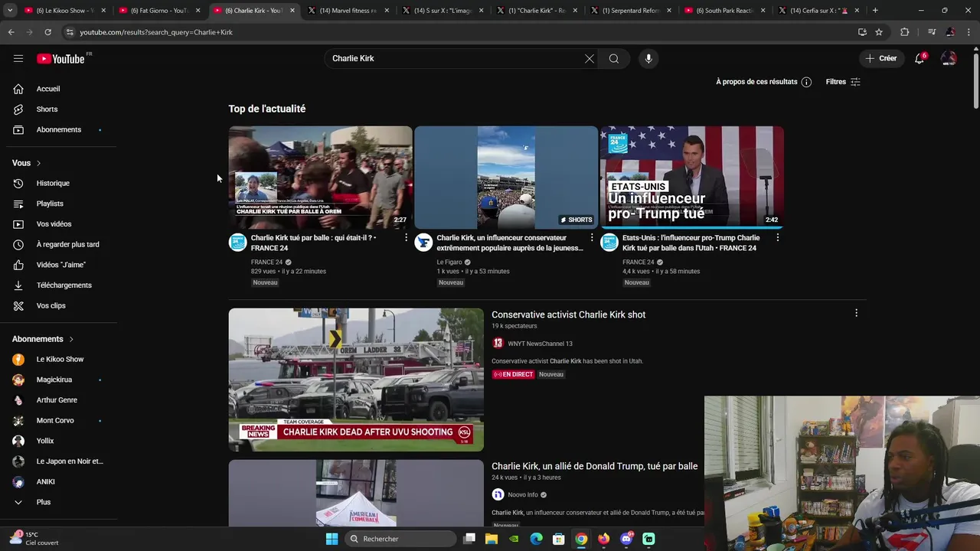Click Novoo Info channel avatar
This screenshot has height=551, width=980.
[x=498, y=494]
